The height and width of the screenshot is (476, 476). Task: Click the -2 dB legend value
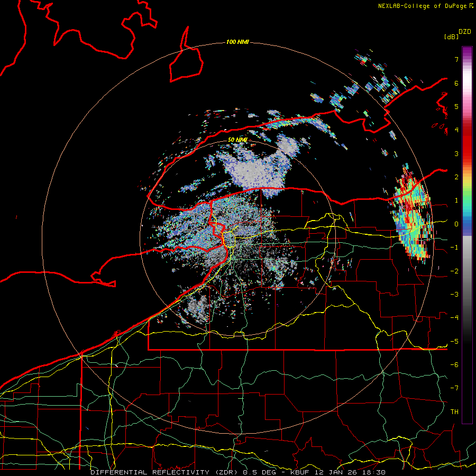tap(454, 271)
